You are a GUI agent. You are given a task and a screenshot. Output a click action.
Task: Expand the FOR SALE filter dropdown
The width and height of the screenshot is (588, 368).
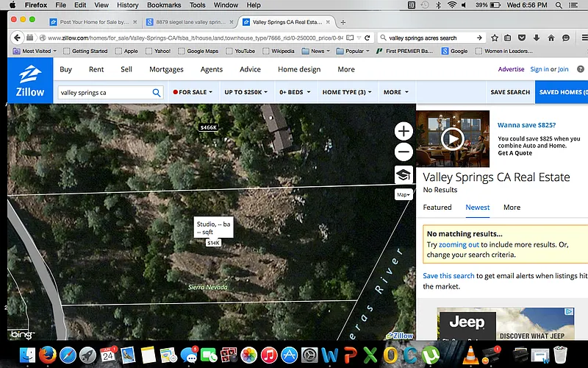tap(193, 93)
